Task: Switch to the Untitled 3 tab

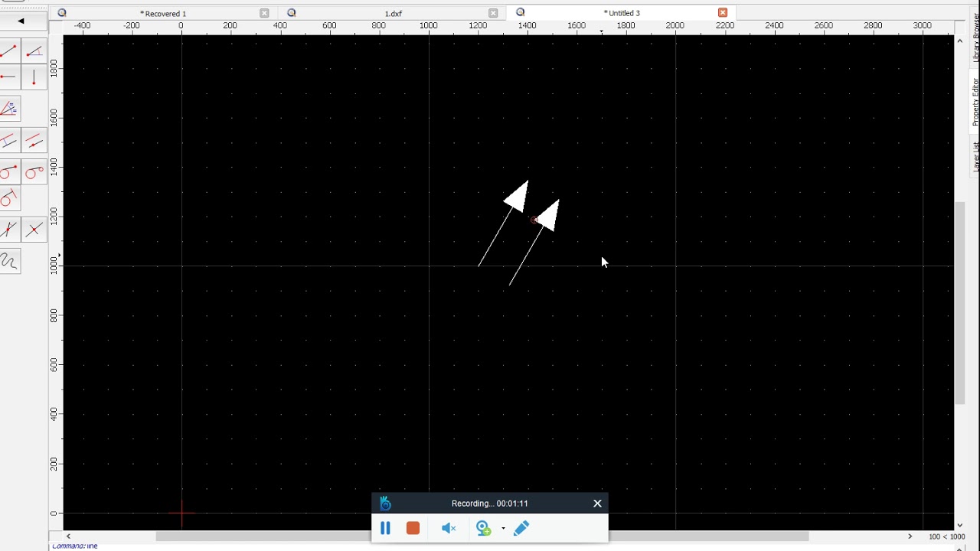Action: pos(622,13)
